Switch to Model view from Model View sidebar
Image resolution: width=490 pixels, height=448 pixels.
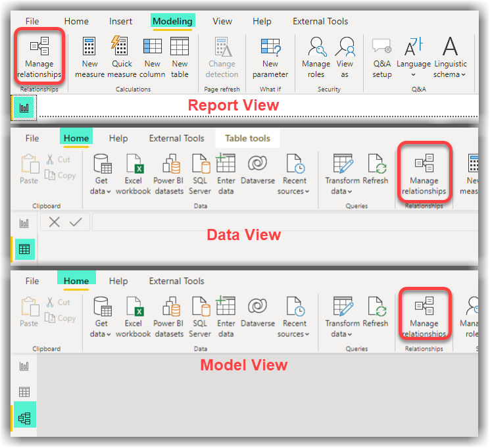tap(24, 418)
